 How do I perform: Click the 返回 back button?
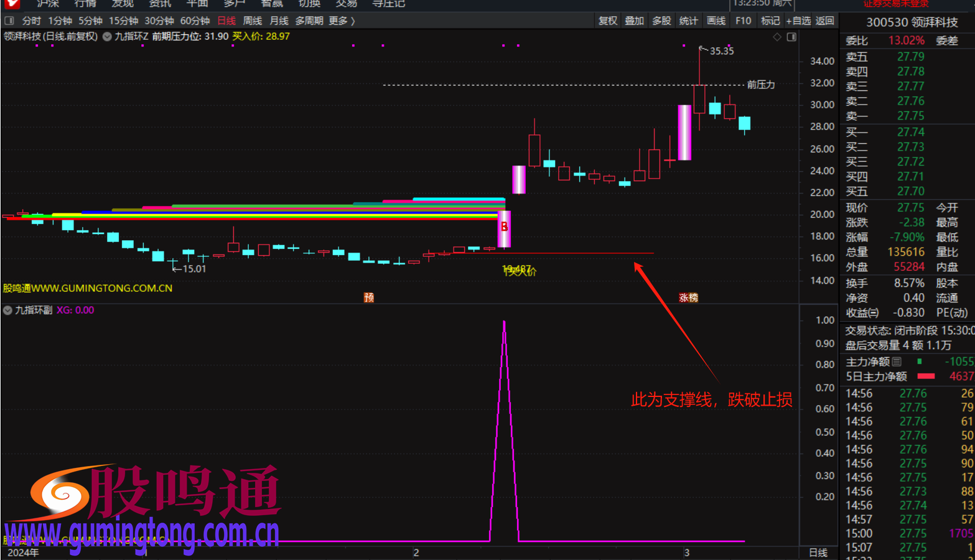pyautogui.click(x=824, y=21)
